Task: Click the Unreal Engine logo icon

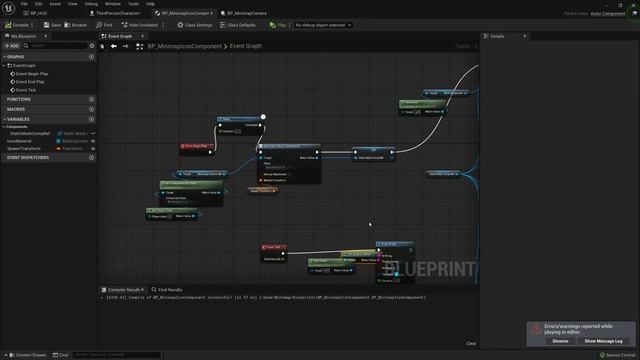Action: tap(9, 8)
